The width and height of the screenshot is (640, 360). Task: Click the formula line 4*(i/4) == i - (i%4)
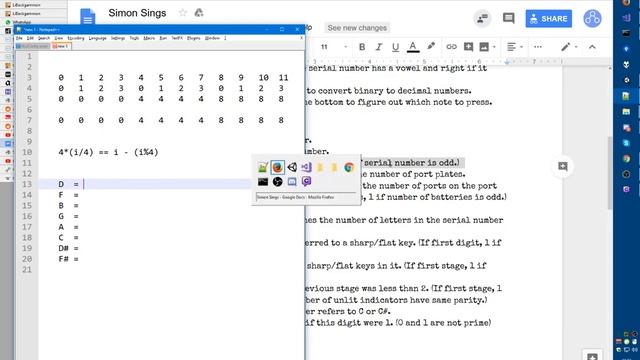tap(108, 152)
